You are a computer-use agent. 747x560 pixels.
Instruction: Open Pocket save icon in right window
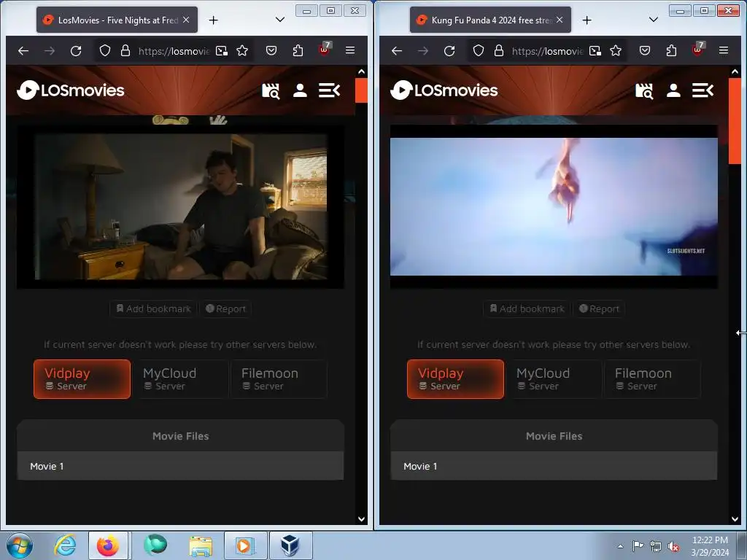[x=645, y=50]
